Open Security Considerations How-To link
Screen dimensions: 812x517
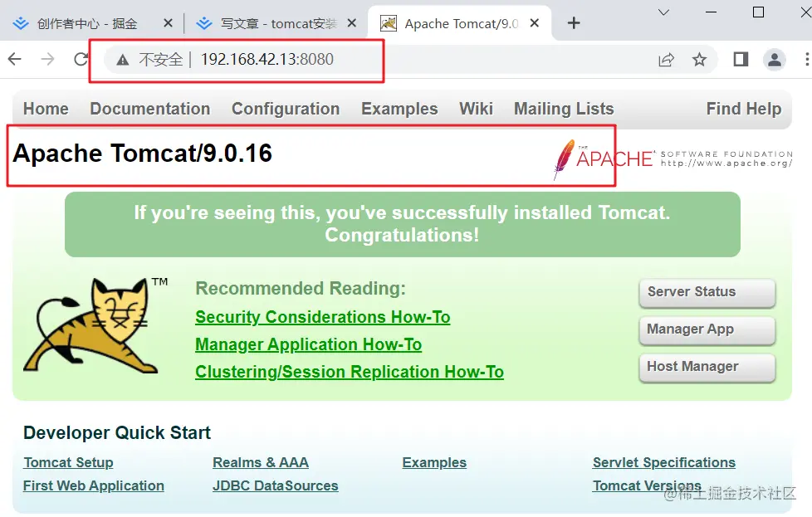(x=323, y=317)
